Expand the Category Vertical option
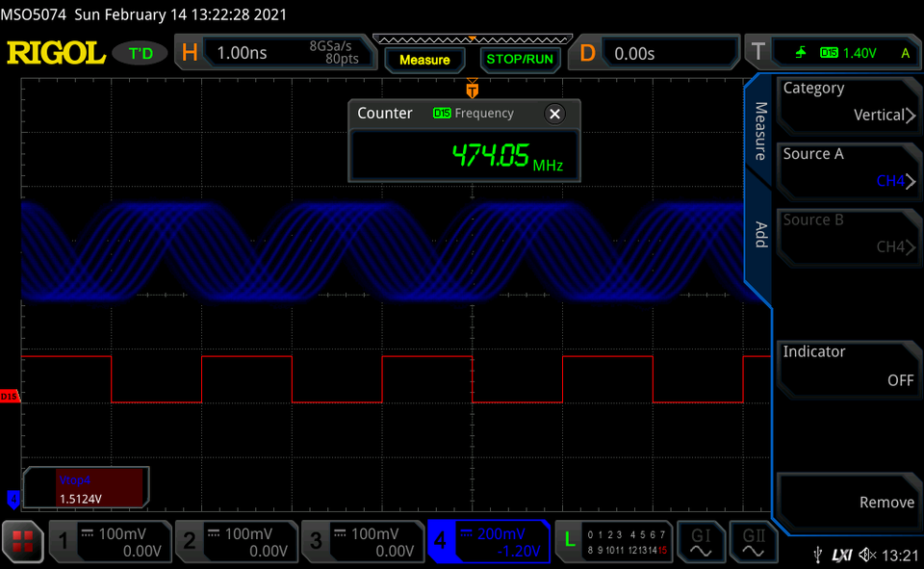This screenshot has height=569, width=924. [847, 102]
